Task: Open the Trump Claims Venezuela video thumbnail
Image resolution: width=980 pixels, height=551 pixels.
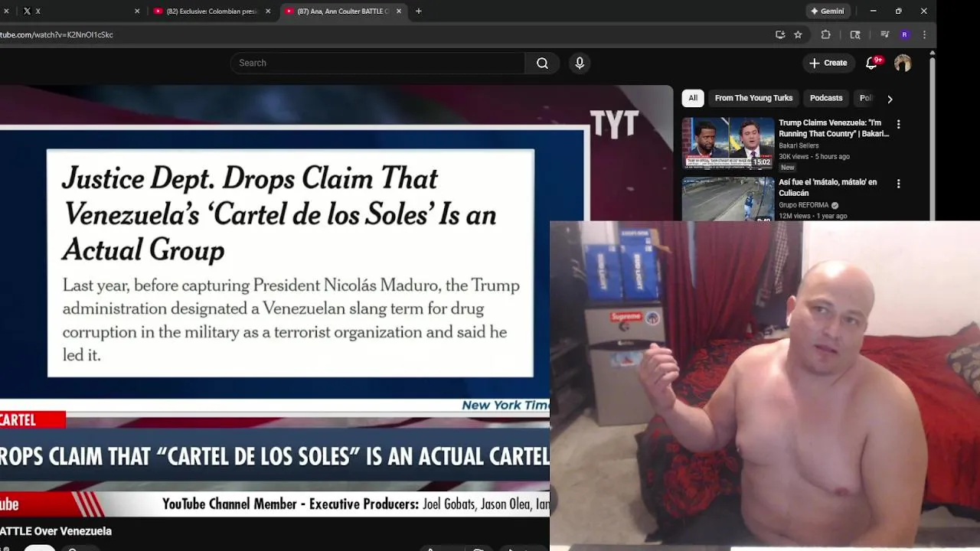Action: coord(728,143)
